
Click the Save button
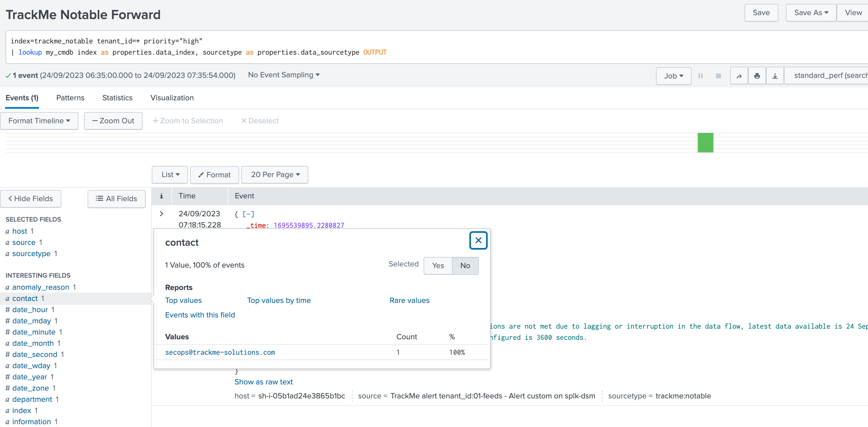pos(761,13)
